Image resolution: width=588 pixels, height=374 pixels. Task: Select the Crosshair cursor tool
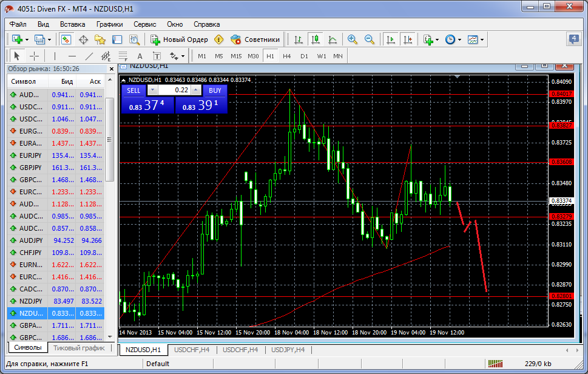35,56
